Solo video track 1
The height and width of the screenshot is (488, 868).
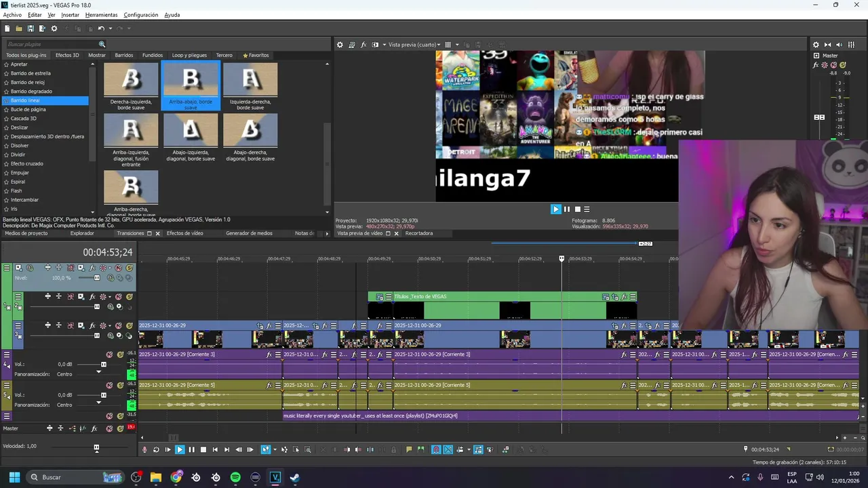click(129, 268)
